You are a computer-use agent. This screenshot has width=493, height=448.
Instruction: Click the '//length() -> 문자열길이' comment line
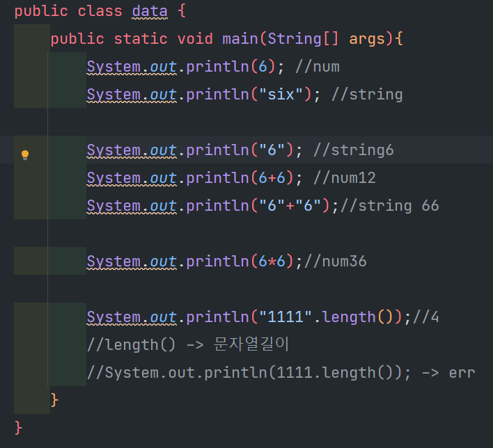tap(188, 344)
